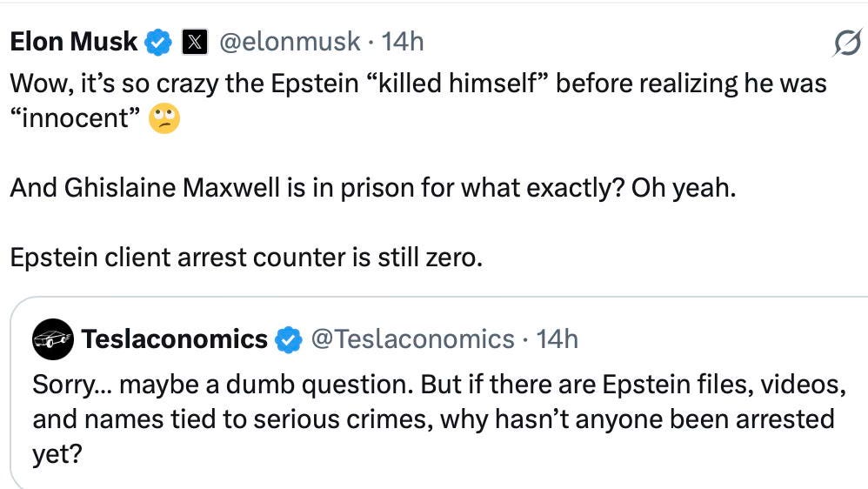Image resolution: width=868 pixels, height=489 pixels.
Task: Click the Ghislaine Maxwell sentence
Action: (372, 188)
